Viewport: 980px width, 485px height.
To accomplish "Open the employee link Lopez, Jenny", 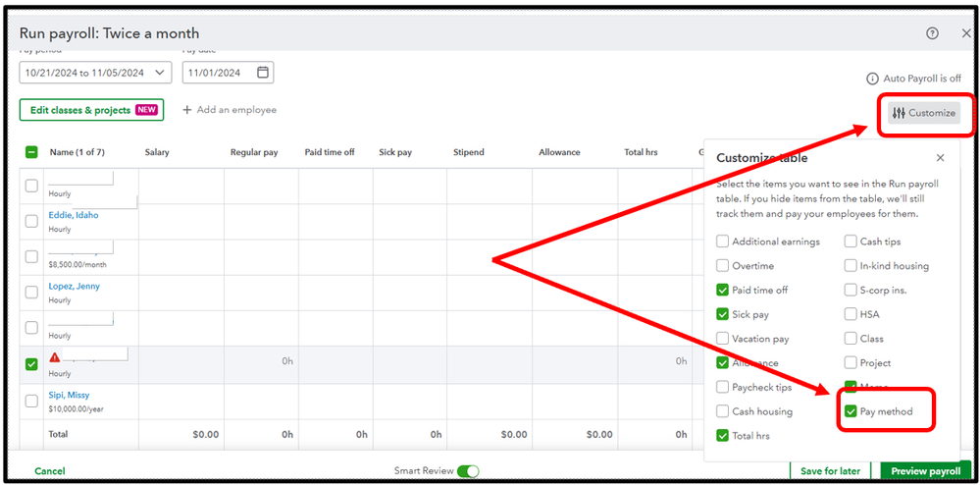I will [x=75, y=287].
